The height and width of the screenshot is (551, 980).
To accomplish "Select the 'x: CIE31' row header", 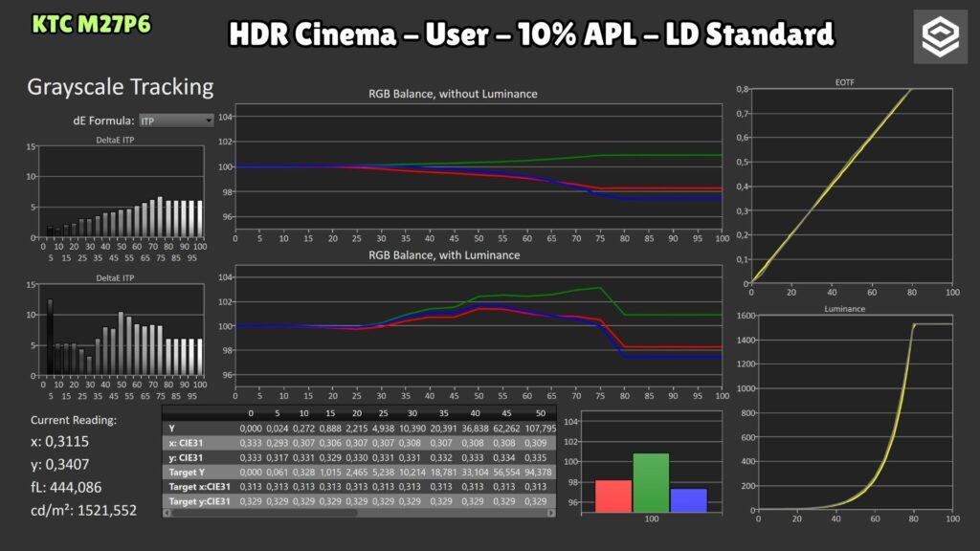I will coord(186,443).
